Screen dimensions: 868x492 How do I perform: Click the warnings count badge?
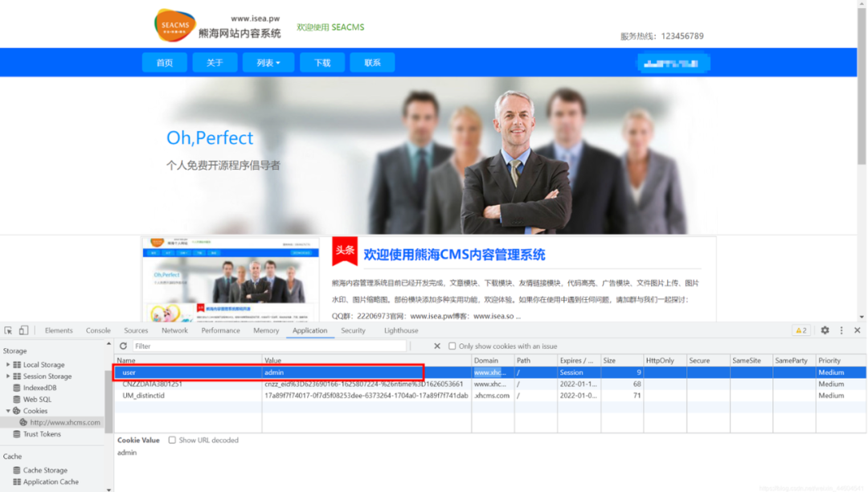(801, 330)
